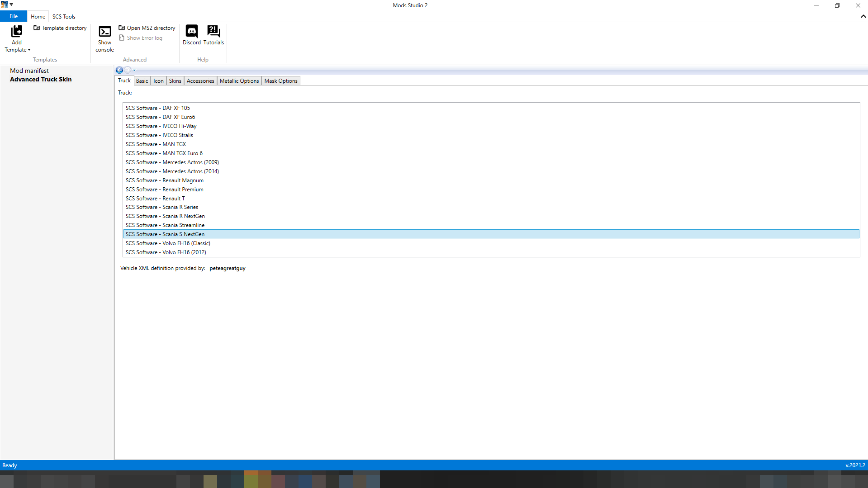The height and width of the screenshot is (488, 868).
Task: Select Mercedes Actros (2009) truck
Action: (x=491, y=162)
